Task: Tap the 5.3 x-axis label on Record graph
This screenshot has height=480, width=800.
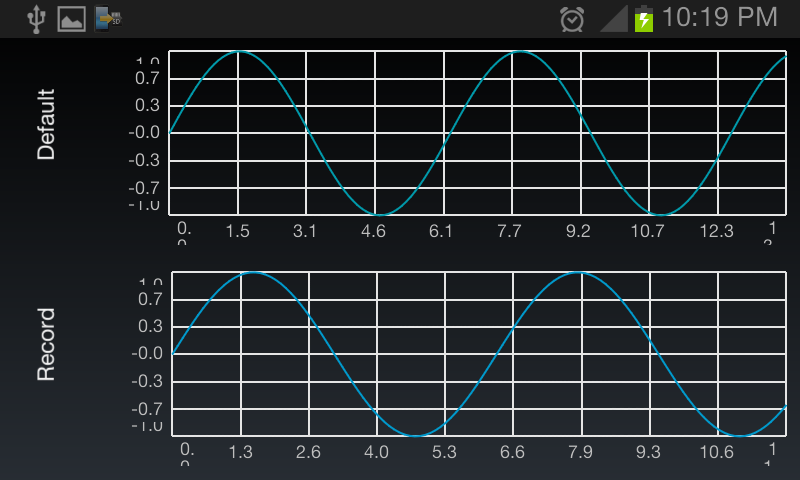Action: [x=444, y=452]
